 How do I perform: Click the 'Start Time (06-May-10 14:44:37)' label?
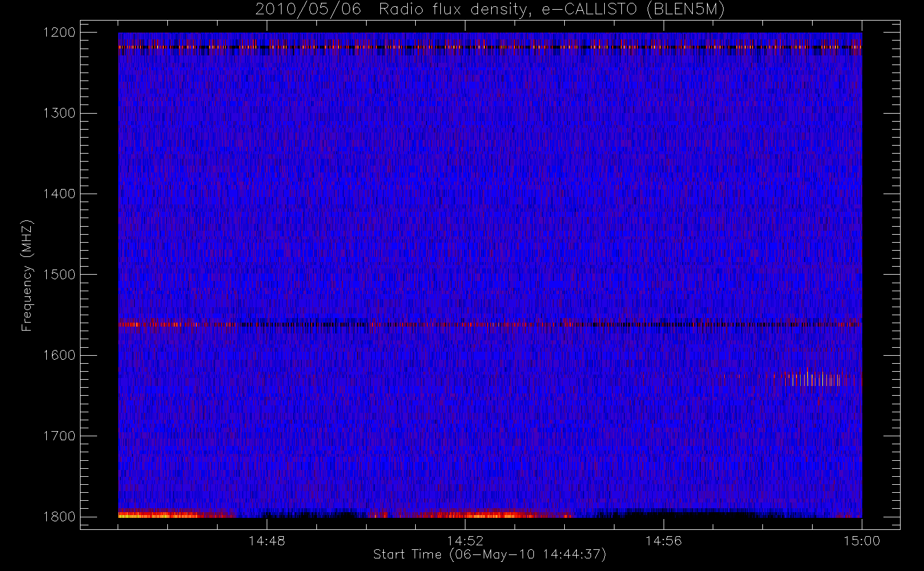[489, 554]
